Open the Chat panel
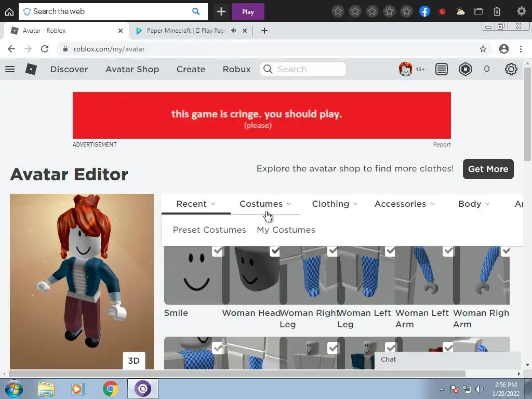Image resolution: width=532 pixels, height=399 pixels. click(447, 360)
